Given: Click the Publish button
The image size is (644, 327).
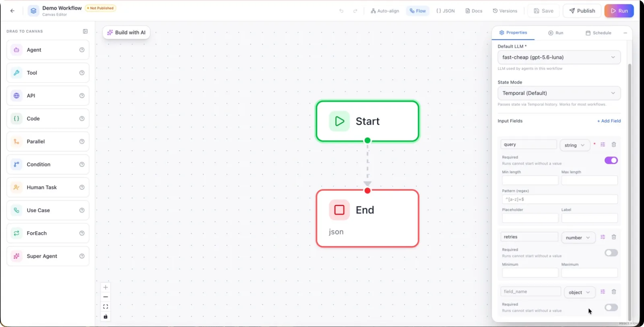Looking at the screenshot, I should pos(582,11).
